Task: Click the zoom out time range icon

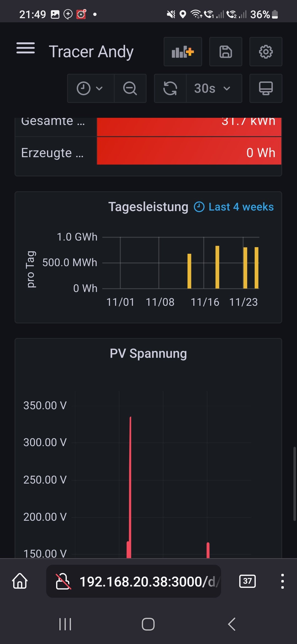Action: 130,88
